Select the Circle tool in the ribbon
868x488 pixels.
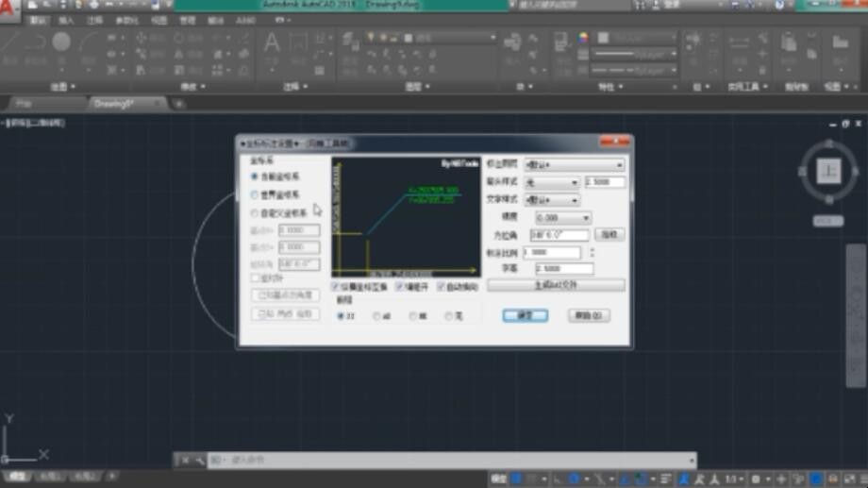pyautogui.click(x=61, y=42)
